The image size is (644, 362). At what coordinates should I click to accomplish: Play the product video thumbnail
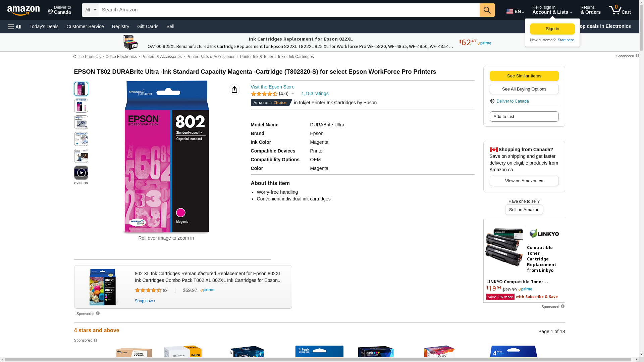81,173
